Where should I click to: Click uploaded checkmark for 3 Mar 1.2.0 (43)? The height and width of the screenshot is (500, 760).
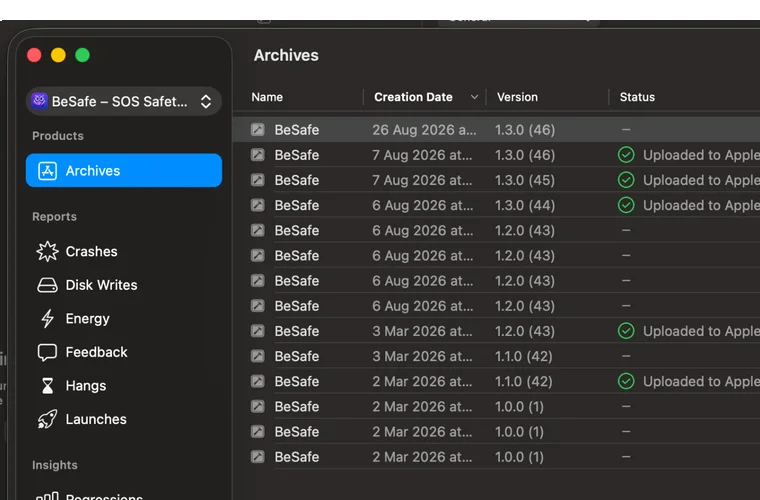point(626,331)
